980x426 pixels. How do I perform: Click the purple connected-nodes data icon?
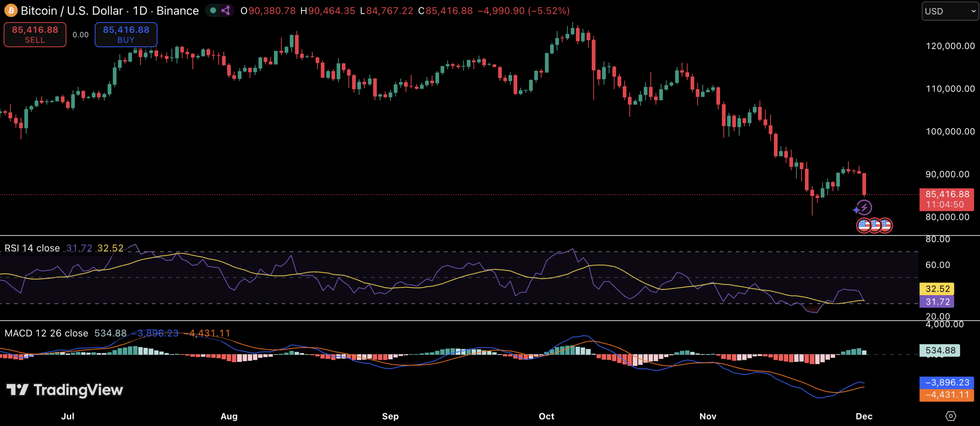point(226,10)
